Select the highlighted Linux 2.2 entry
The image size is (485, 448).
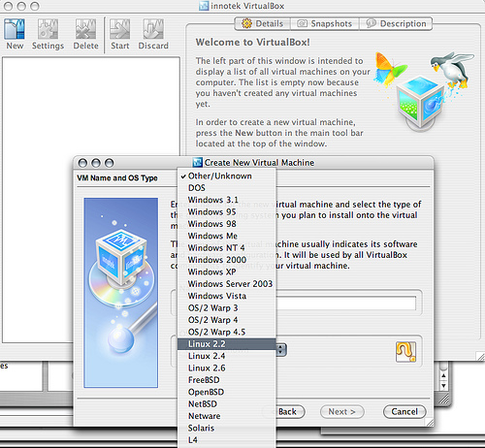[227, 344]
